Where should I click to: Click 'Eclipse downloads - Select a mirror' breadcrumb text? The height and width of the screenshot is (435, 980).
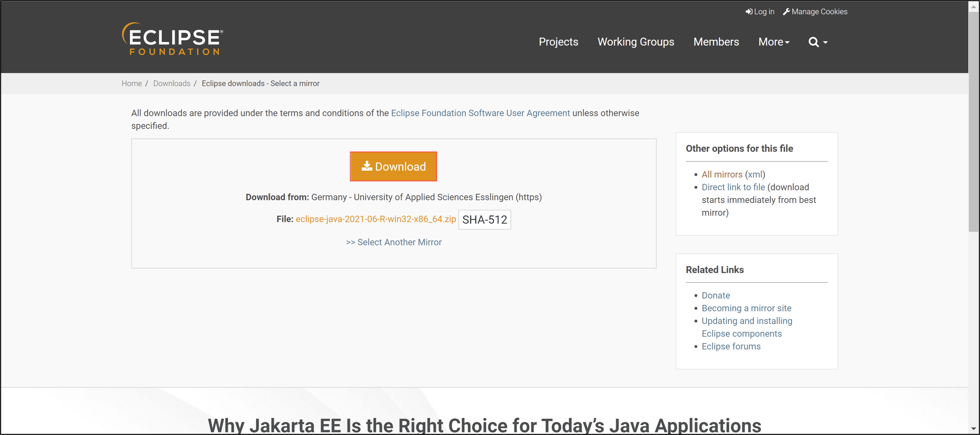click(x=261, y=84)
